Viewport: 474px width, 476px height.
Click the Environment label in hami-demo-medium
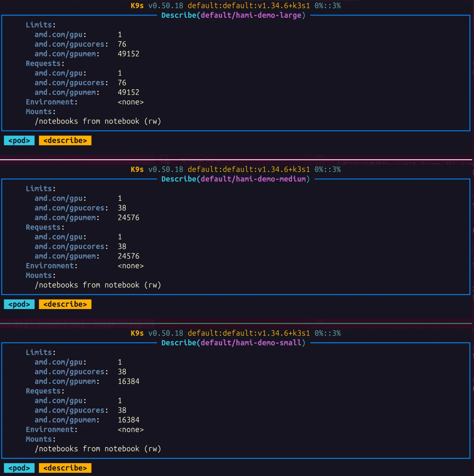pyautogui.click(x=52, y=266)
